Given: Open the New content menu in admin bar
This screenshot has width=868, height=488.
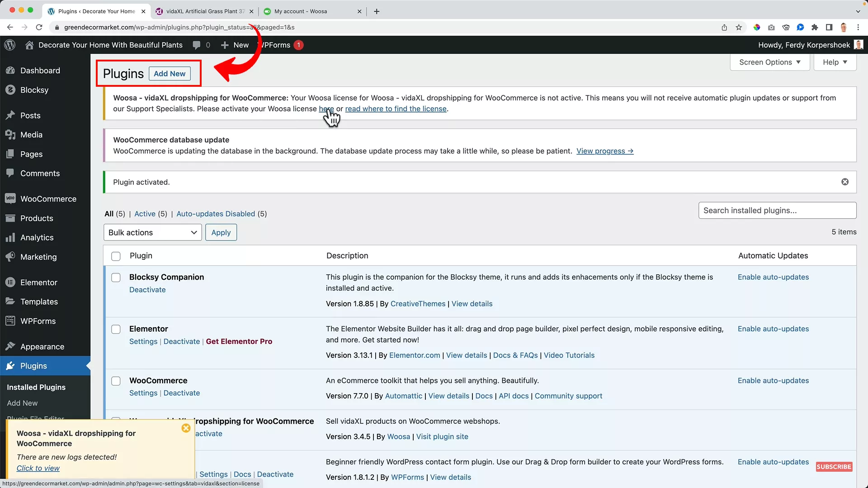Looking at the screenshot, I should coord(234,45).
